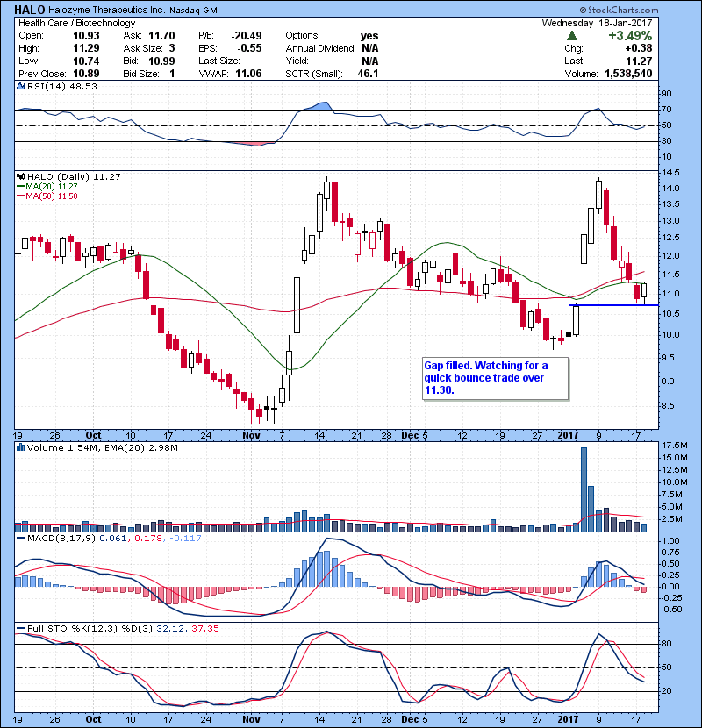Viewport: 702px width, 728px height.
Task: Click the Halozyme Therapeutics Inc. company name
Action: pos(107,10)
